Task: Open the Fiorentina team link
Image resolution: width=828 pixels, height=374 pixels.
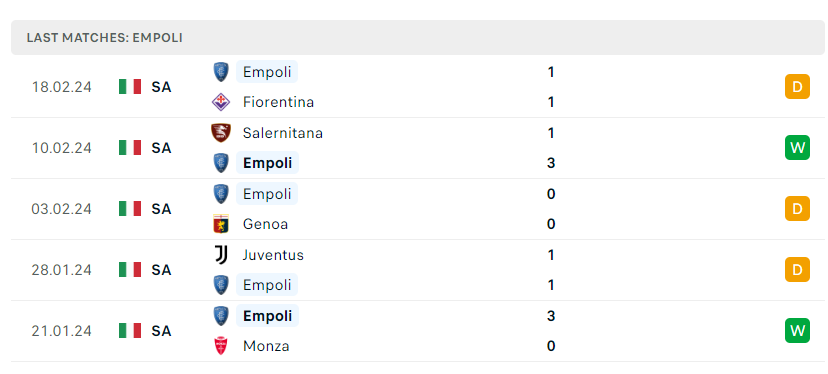Action: tap(278, 102)
